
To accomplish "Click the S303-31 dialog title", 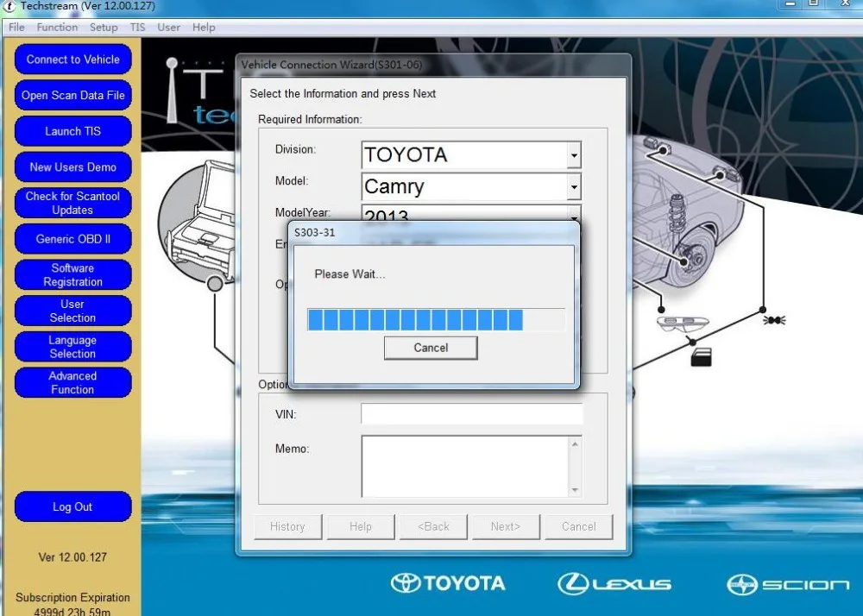I will pyautogui.click(x=315, y=233).
